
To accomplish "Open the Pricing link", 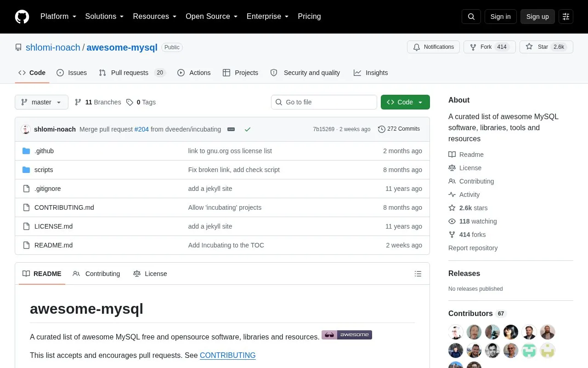I will pyautogui.click(x=309, y=17).
